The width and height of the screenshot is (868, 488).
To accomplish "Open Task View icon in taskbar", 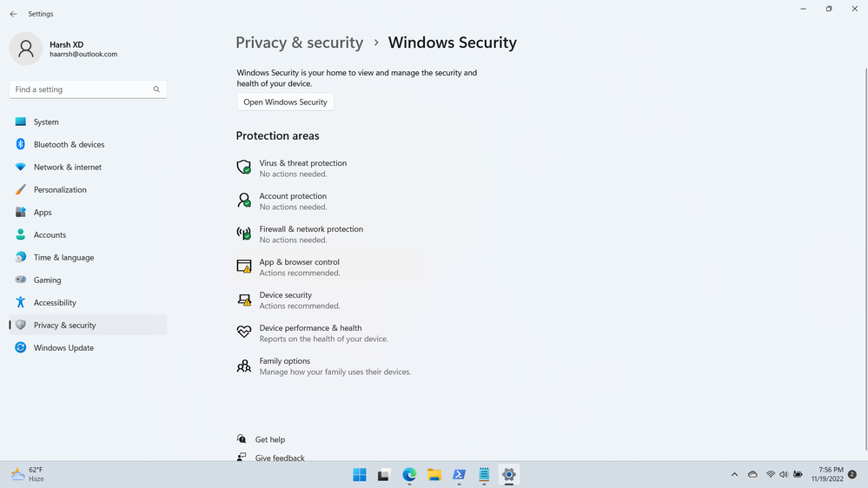I will click(384, 475).
